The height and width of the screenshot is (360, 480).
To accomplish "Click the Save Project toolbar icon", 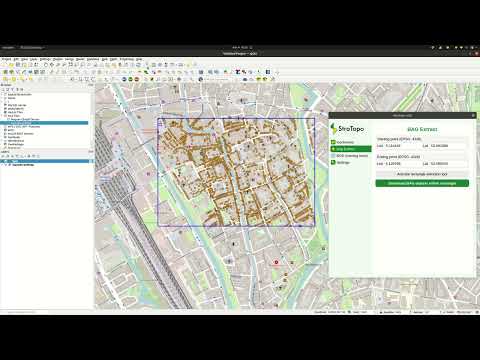I will 18,65.
